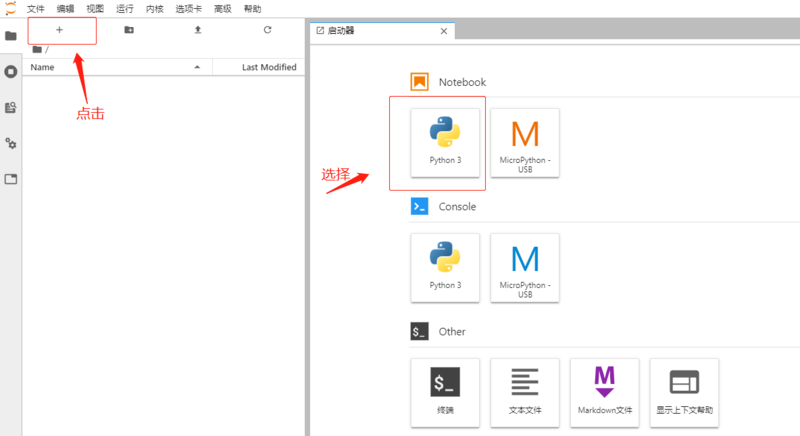
Task: Click the upload files icon
Action: tap(197, 30)
